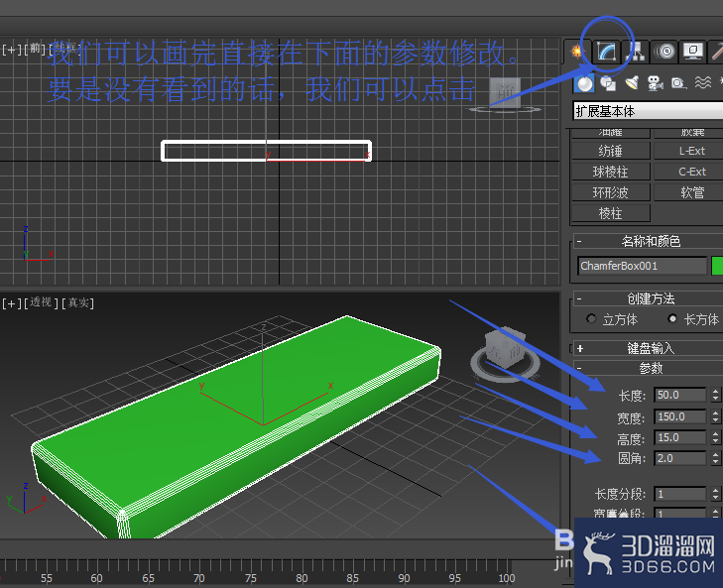This screenshot has width=723, height=588.
Task: Click frame 100 on the timeline ruler
Action: tap(506, 578)
